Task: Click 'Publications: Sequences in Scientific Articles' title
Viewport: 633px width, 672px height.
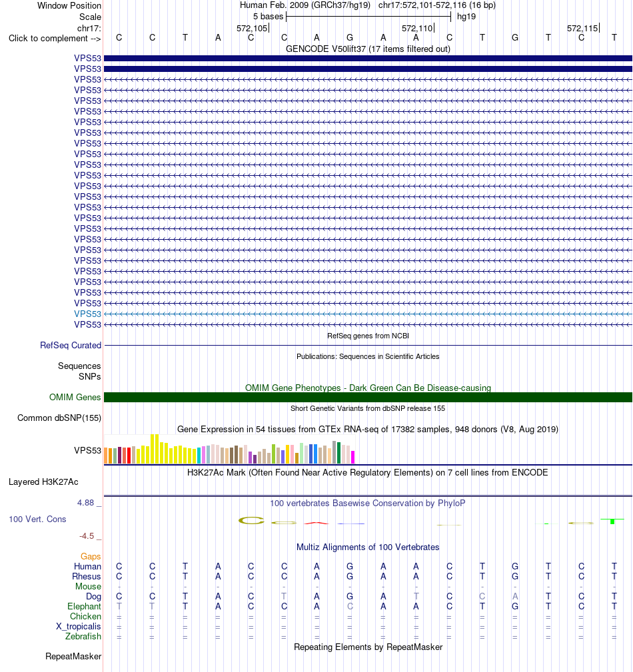Action: 368,356
